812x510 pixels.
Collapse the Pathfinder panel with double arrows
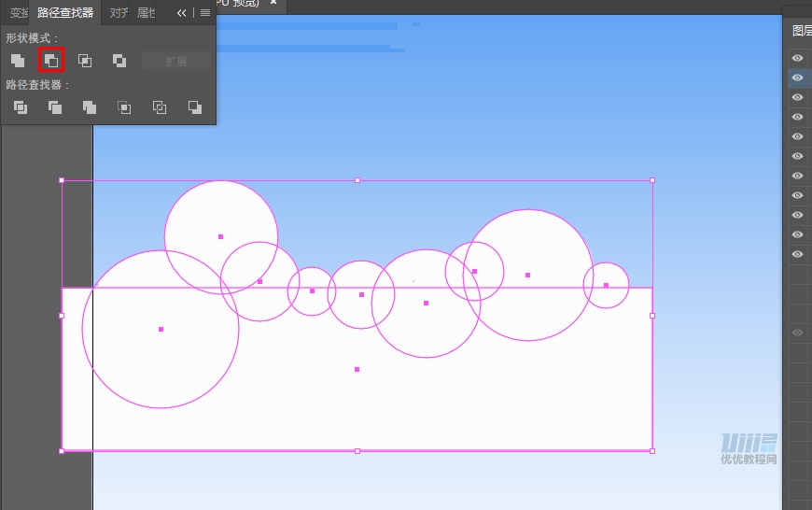182,13
